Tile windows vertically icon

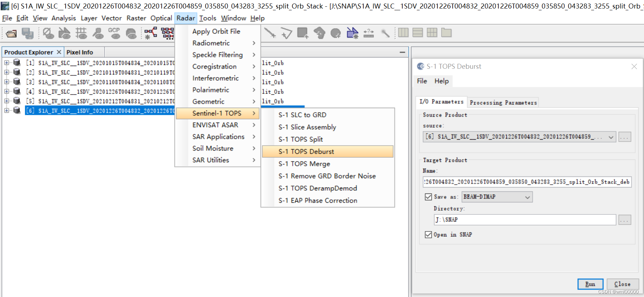tap(418, 33)
